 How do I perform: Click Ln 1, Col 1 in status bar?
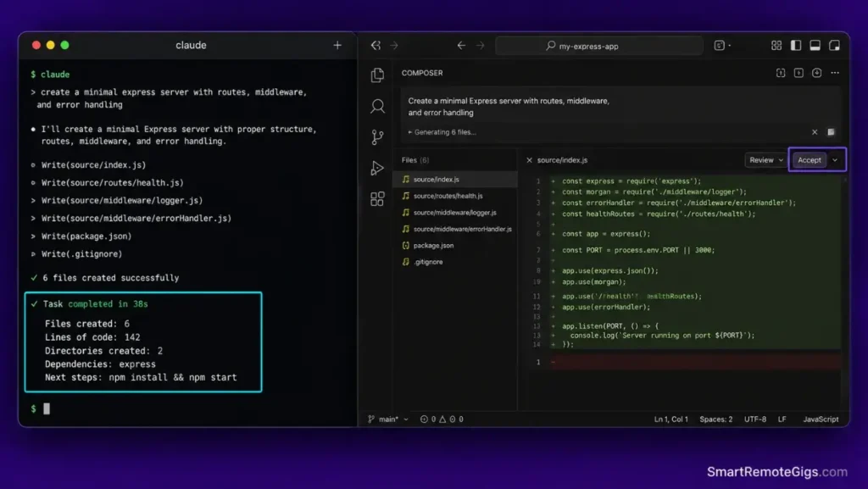pos(671,420)
